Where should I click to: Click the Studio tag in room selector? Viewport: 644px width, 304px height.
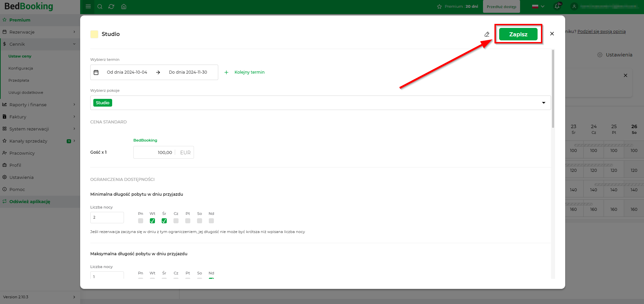click(x=103, y=103)
